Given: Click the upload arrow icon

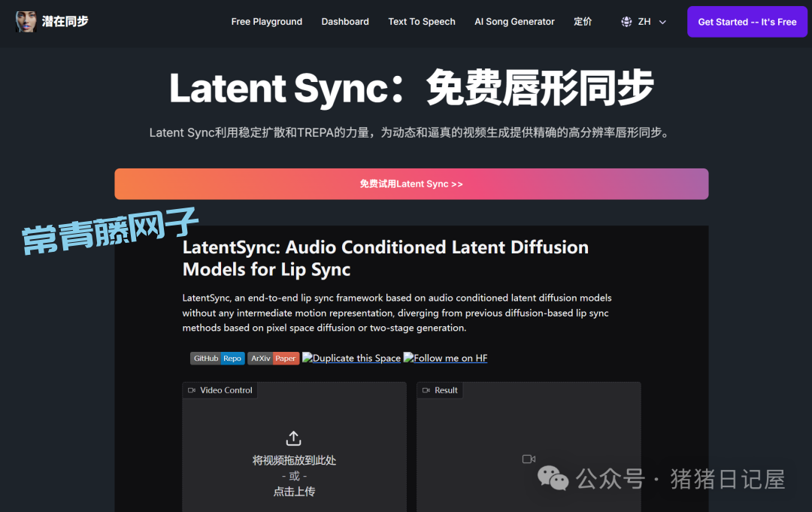Looking at the screenshot, I should 294,438.
